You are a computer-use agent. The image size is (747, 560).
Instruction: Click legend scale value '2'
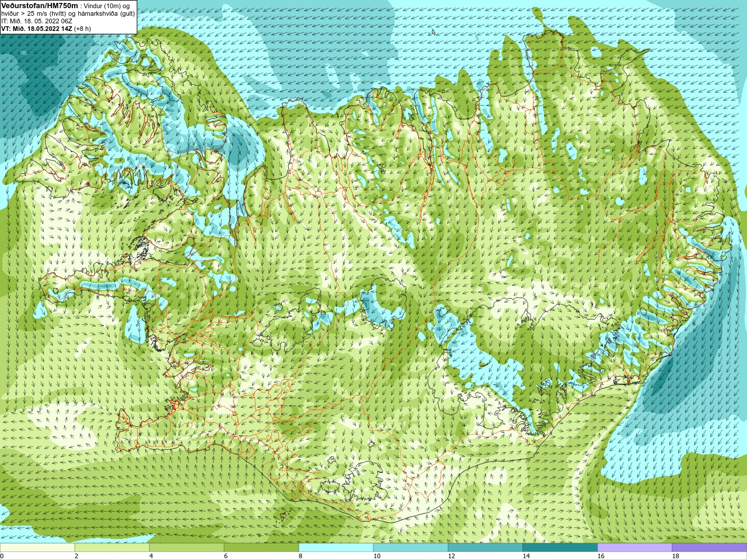pos(76,556)
